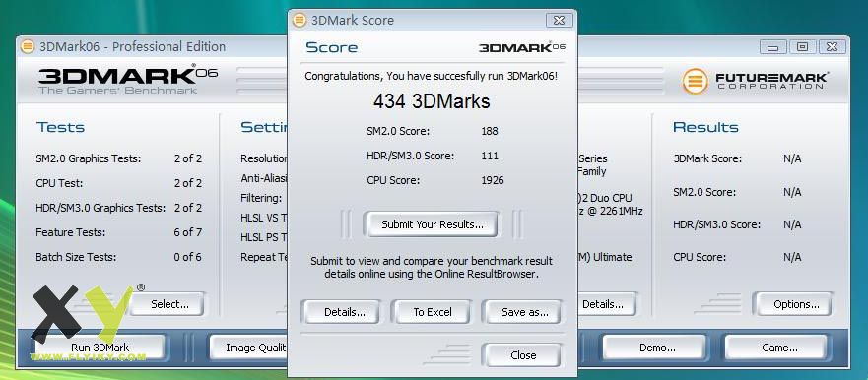Minimize the 3DMark06 main window
The width and height of the screenshot is (868, 380).
pos(772,47)
